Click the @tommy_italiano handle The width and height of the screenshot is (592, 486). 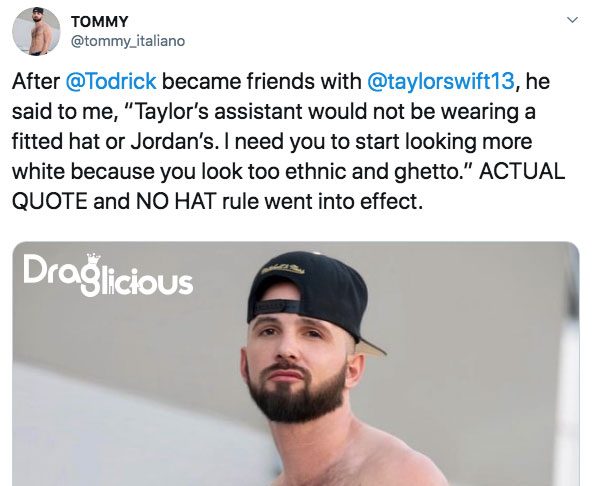[128, 41]
